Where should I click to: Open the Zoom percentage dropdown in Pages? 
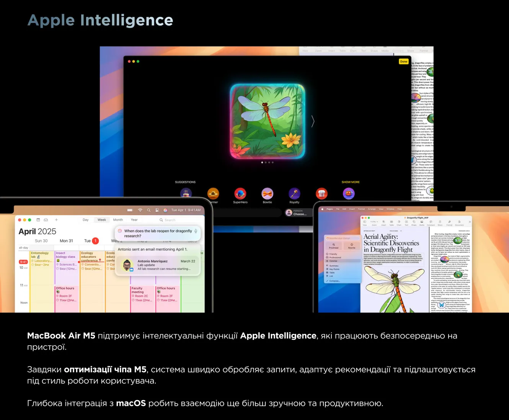point(374,222)
